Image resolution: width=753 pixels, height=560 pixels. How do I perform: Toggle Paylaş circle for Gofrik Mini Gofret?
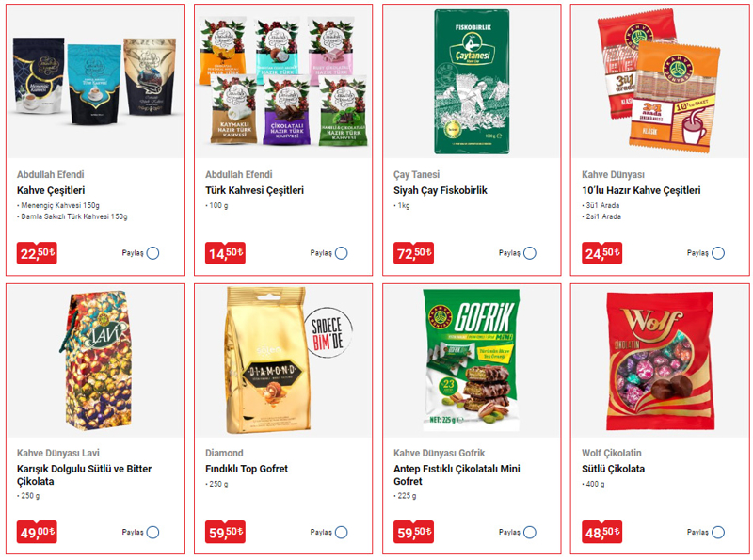tap(530, 532)
